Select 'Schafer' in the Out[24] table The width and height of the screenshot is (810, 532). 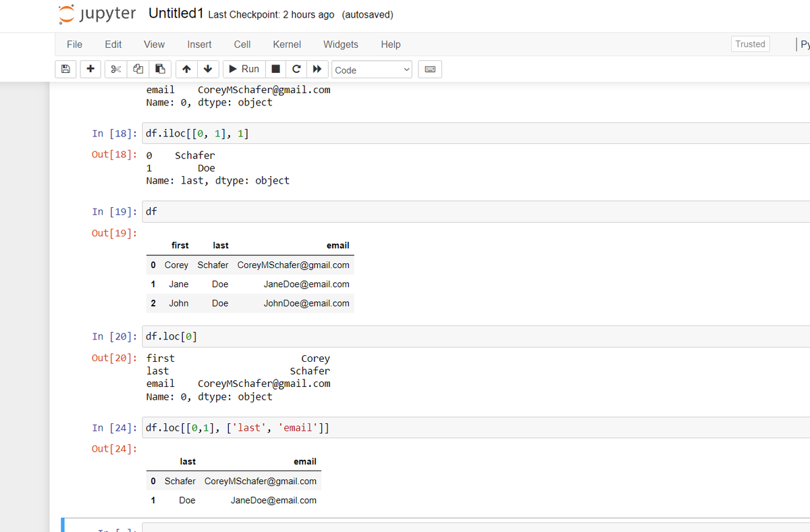pyautogui.click(x=180, y=481)
